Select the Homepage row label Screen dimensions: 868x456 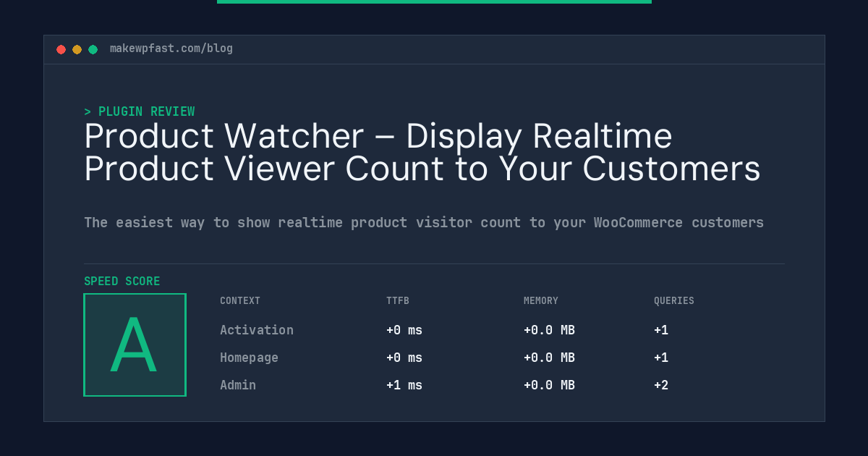tap(249, 358)
